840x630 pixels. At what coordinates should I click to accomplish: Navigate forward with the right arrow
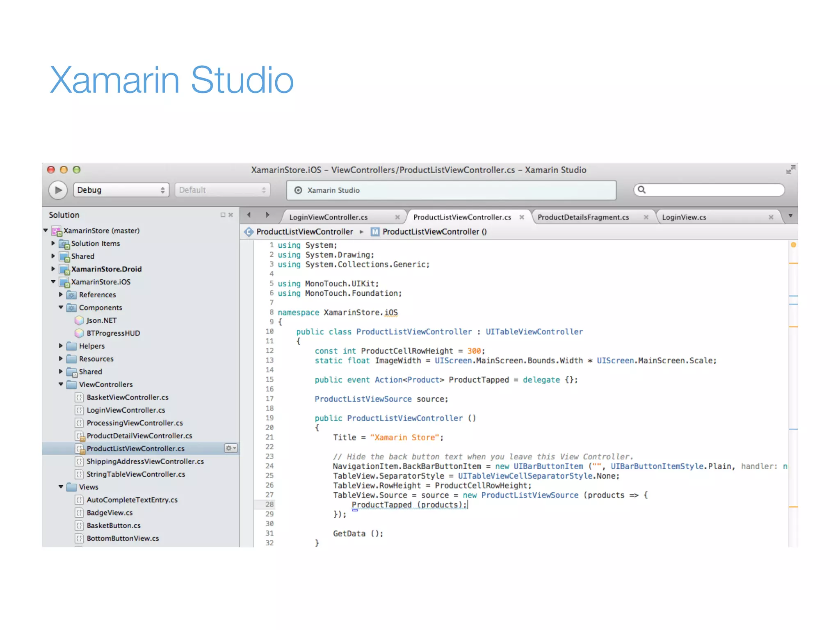click(267, 215)
